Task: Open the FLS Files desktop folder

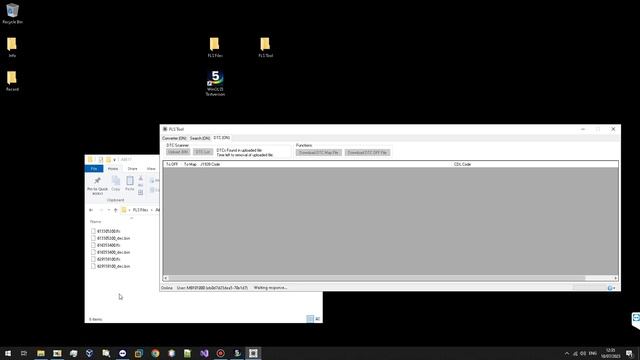Action: pyautogui.click(x=215, y=47)
